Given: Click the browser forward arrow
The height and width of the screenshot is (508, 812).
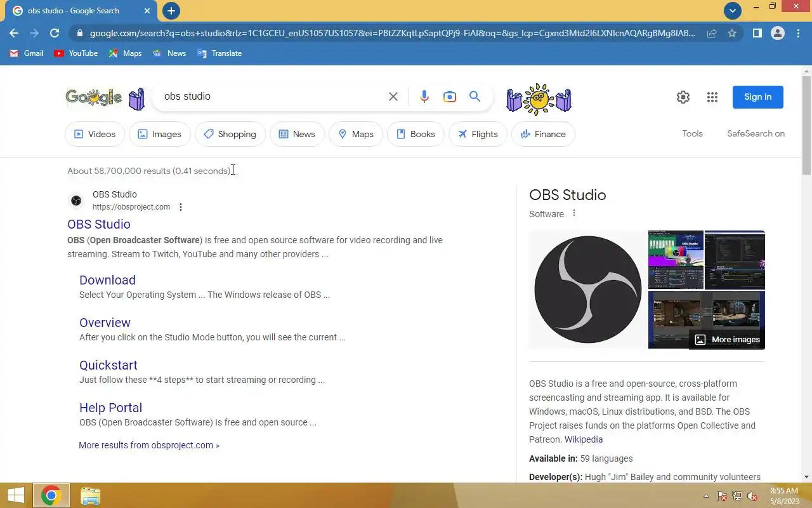Looking at the screenshot, I should click(x=34, y=33).
